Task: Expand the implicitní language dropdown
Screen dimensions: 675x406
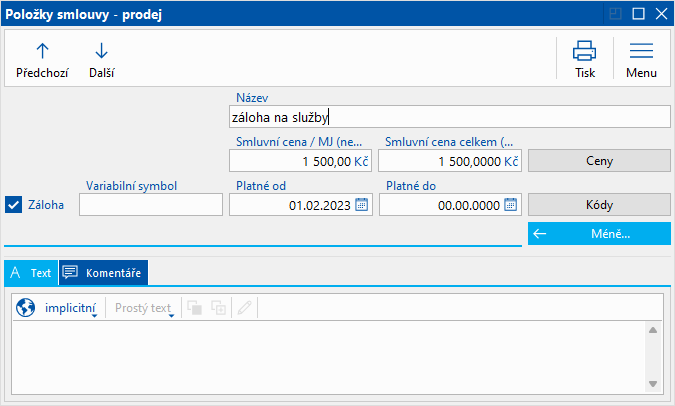Action: click(x=71, y=308)
